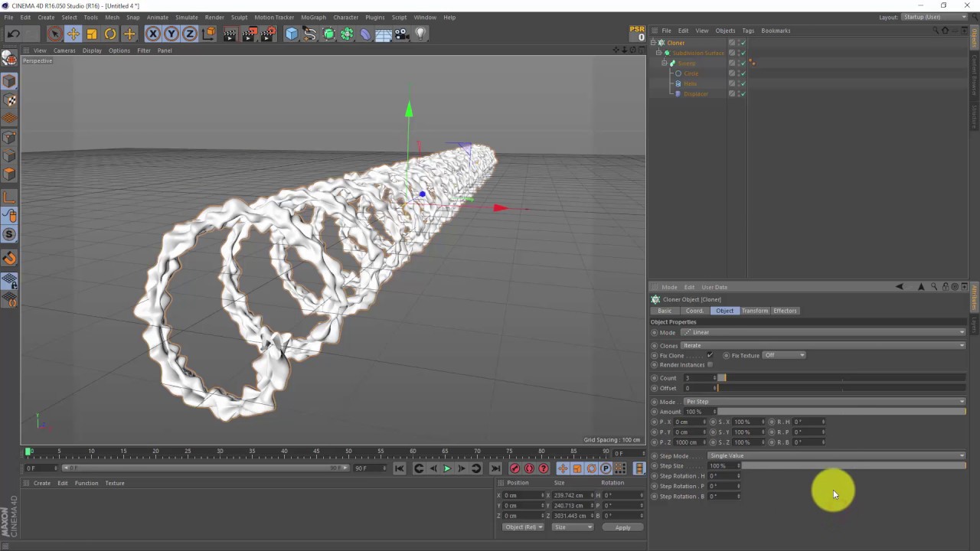This screenshot has width=980, height=551.
Task: Collapse the Sweep tree node
Action: pos(664,63)
